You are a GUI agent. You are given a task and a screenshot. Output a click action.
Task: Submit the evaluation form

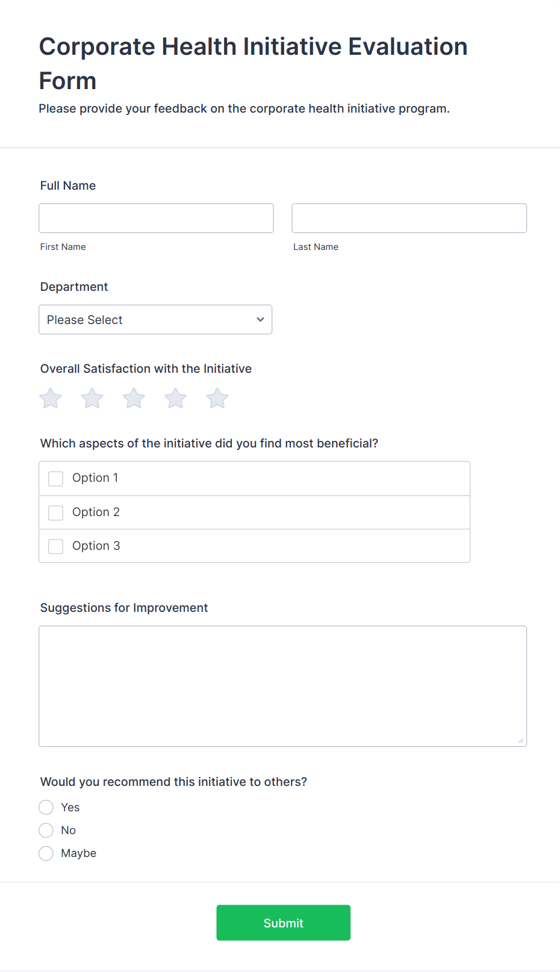pos(284,923)
